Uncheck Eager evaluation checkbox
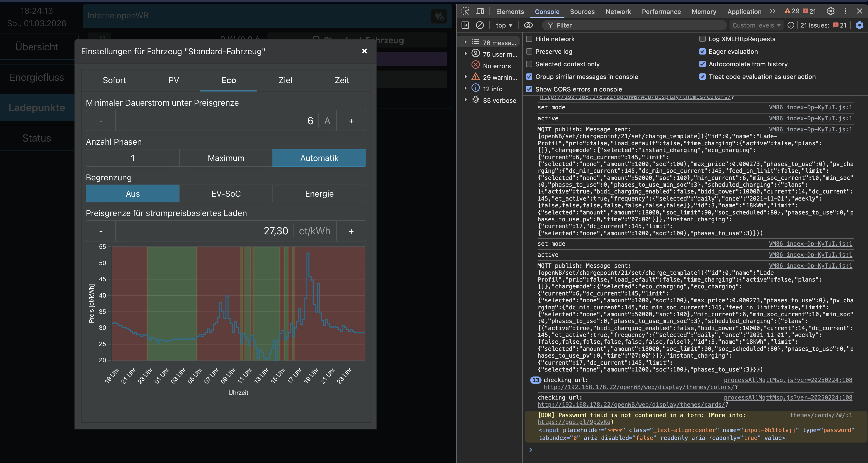Screen dimensions: 868x463 click(x=703, y=51)
